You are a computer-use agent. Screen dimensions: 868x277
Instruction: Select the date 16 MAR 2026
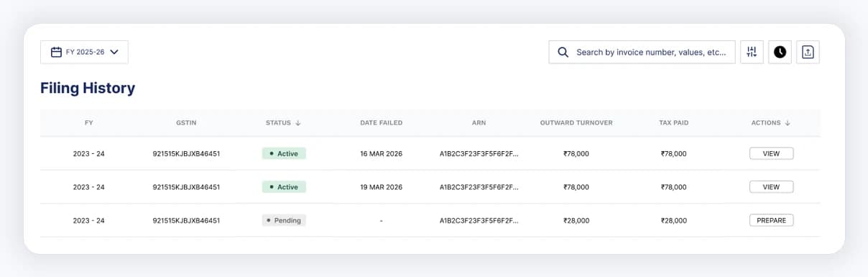point(381,153)
